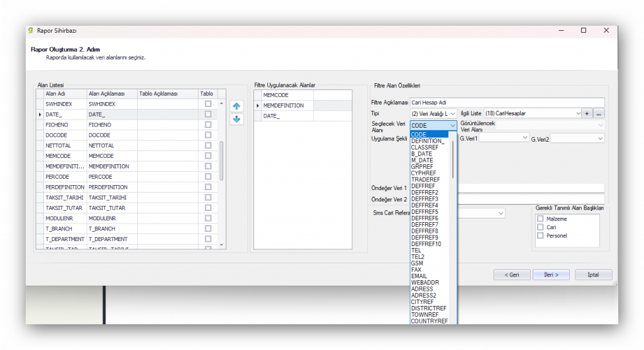Screen dimensions: 644x350
Task: Choose TEL2 from the dropdown list
Action: tap(418, 257)
